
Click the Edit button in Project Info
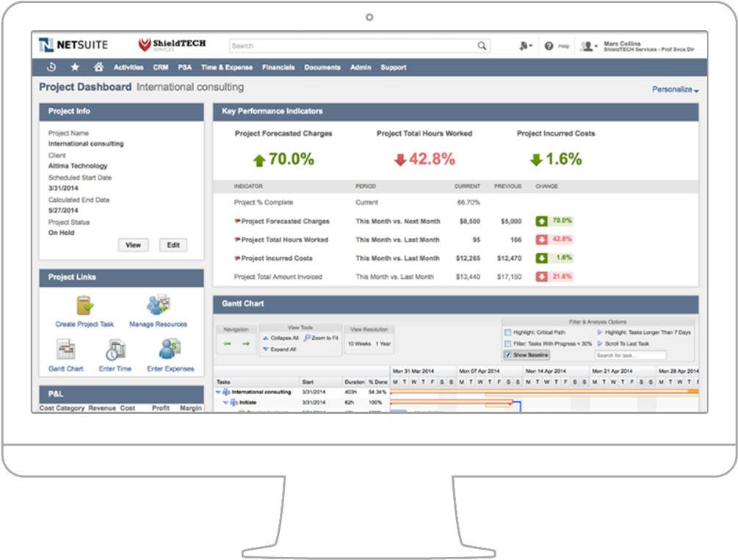(173, 245)
